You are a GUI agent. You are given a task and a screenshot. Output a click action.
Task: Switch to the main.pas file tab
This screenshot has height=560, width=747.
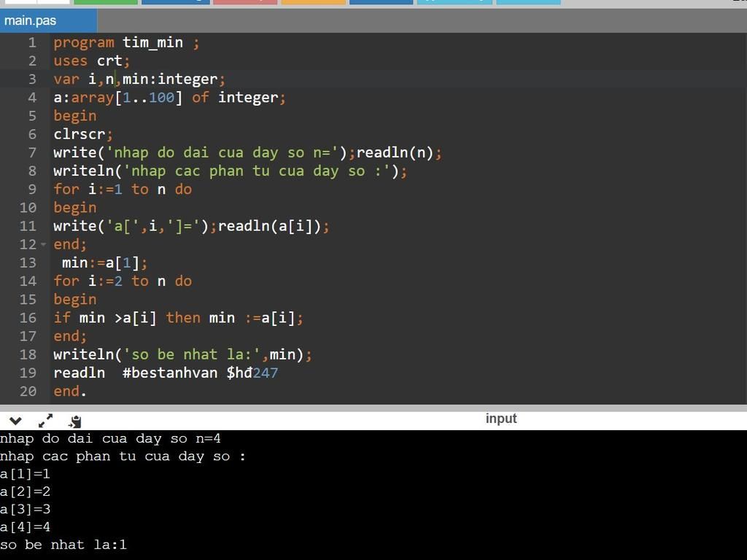click(x=48, y=21)
